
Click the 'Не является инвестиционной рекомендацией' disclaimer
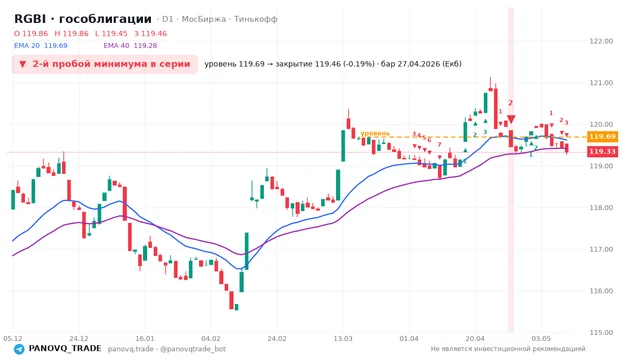[508, 349]
